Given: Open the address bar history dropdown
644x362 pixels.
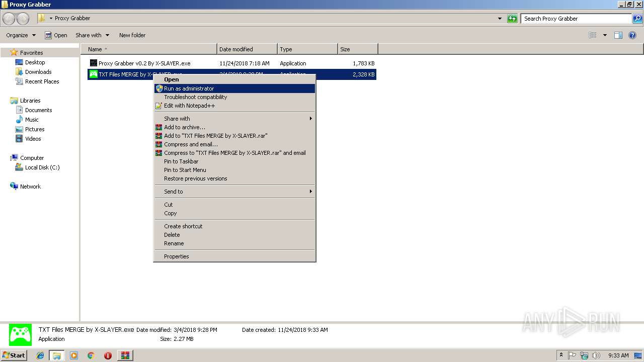Looking at the screenshot, I should tap(500, 19).
